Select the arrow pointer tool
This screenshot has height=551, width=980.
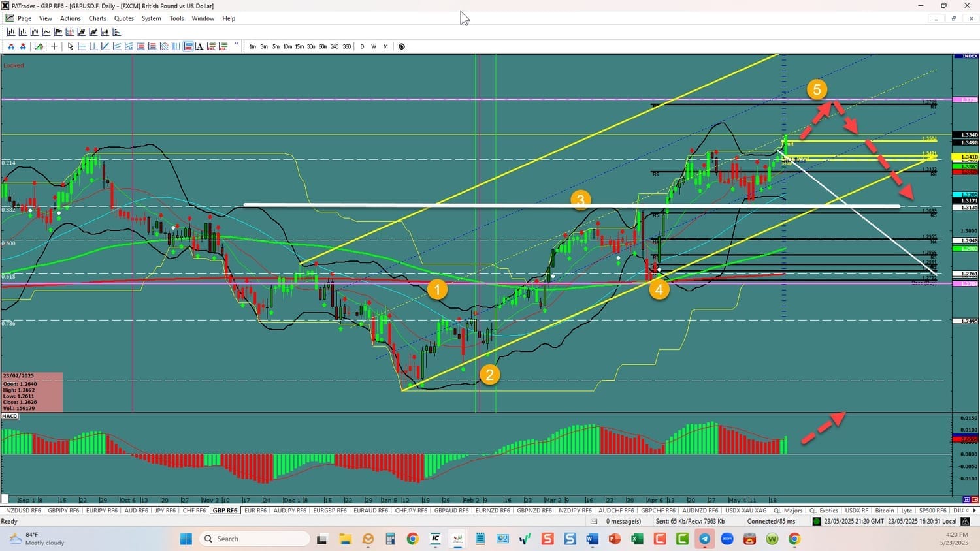coord(71,46)
